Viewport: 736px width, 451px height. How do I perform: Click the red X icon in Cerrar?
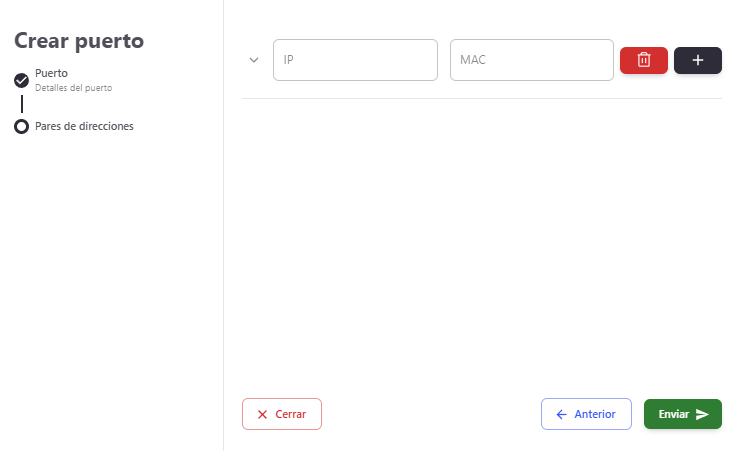pyautogui.click(x=262, y=414)
